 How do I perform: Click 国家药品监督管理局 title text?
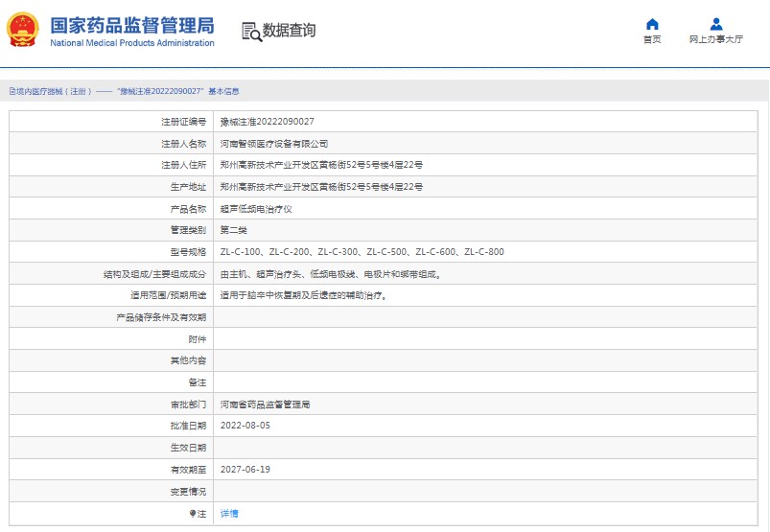[x=132, y=26]
